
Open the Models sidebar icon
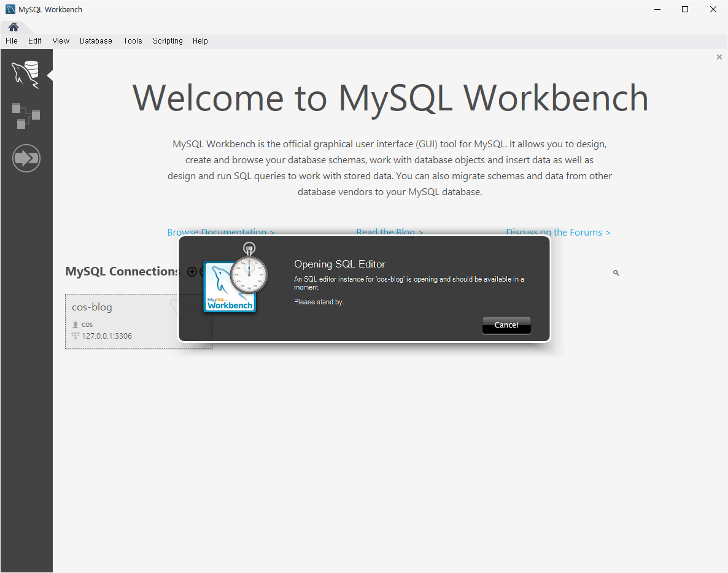[26, 116]
